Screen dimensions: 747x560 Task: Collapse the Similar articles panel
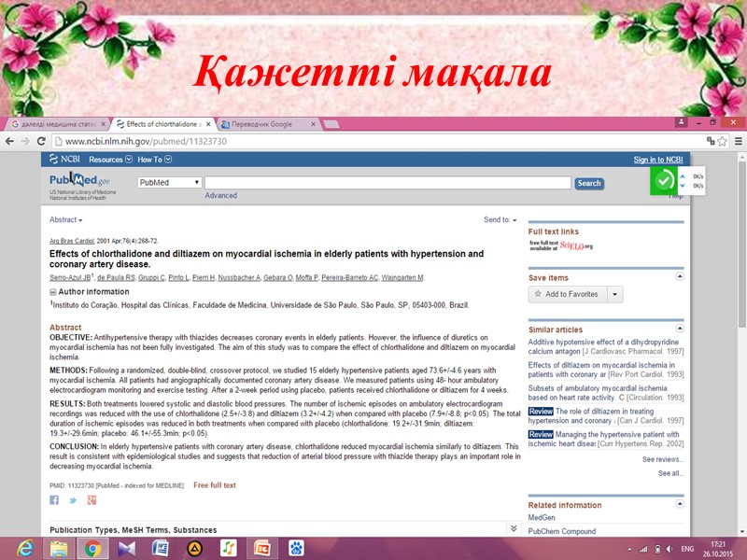(680, 329)
